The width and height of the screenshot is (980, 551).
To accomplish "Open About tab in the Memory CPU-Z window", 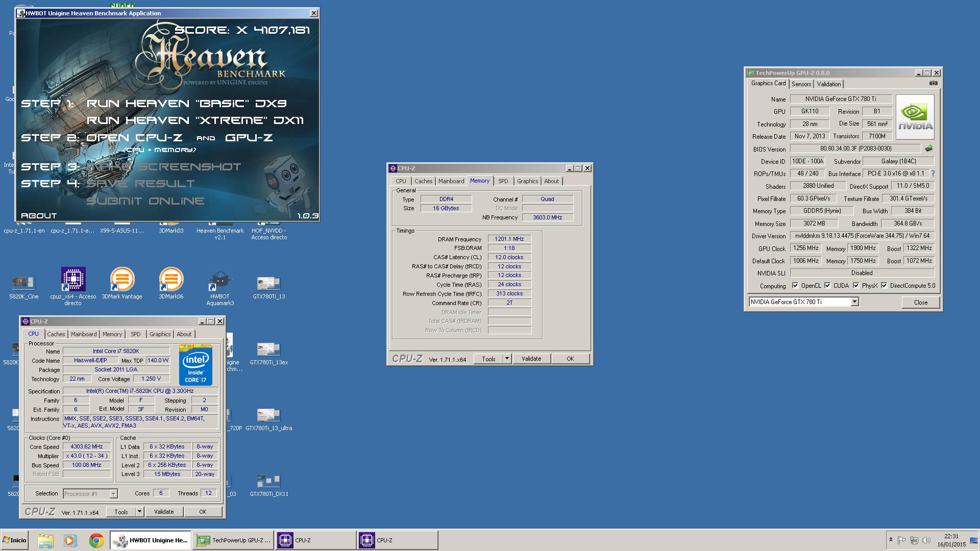I will (x=551, y=181).
